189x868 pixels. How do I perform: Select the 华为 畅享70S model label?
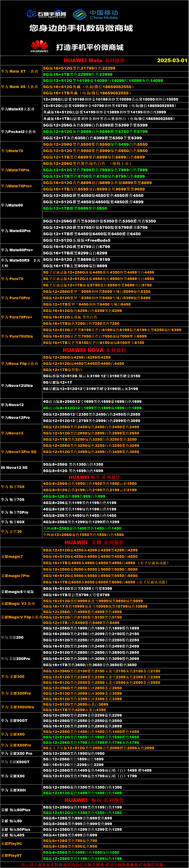coord(13,499)
